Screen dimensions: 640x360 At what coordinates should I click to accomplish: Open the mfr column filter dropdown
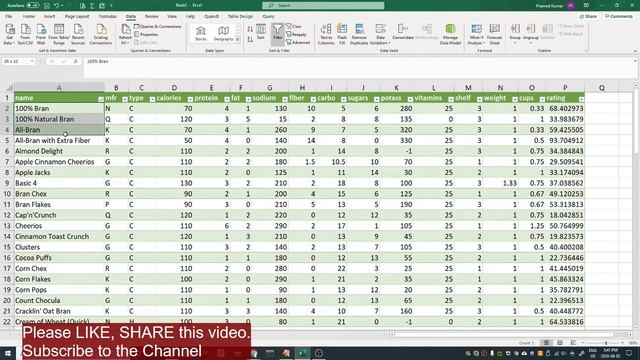[x=125, y=99]
